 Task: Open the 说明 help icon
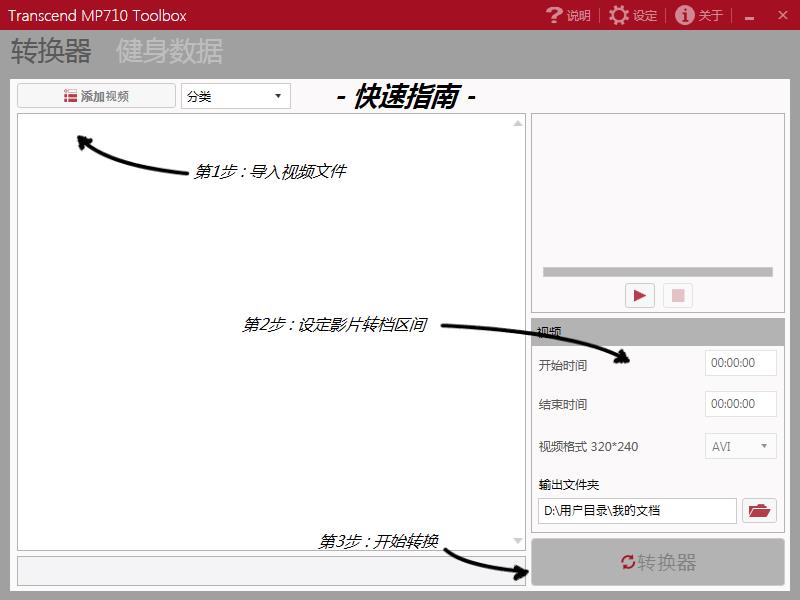coord(555,15)
